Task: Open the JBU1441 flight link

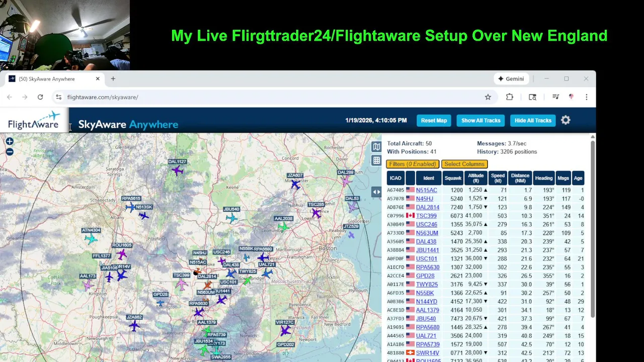Action: coord(427,250)
